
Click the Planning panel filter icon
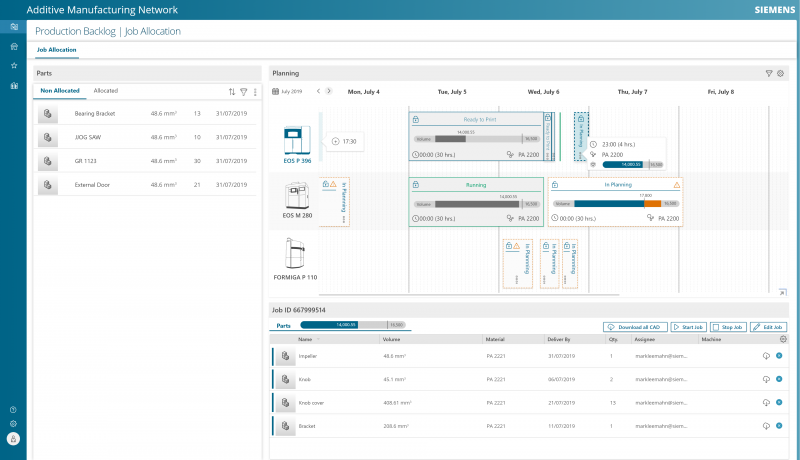point(768,73)
